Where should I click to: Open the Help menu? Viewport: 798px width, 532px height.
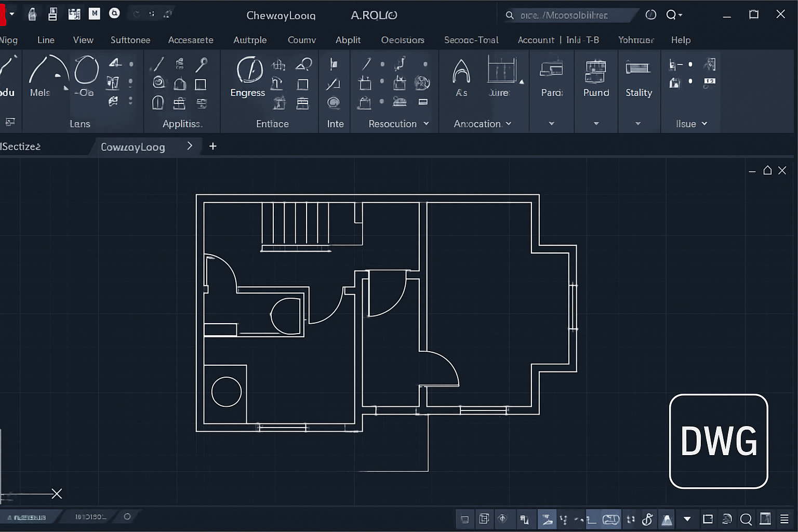click(x=681, y=40)
